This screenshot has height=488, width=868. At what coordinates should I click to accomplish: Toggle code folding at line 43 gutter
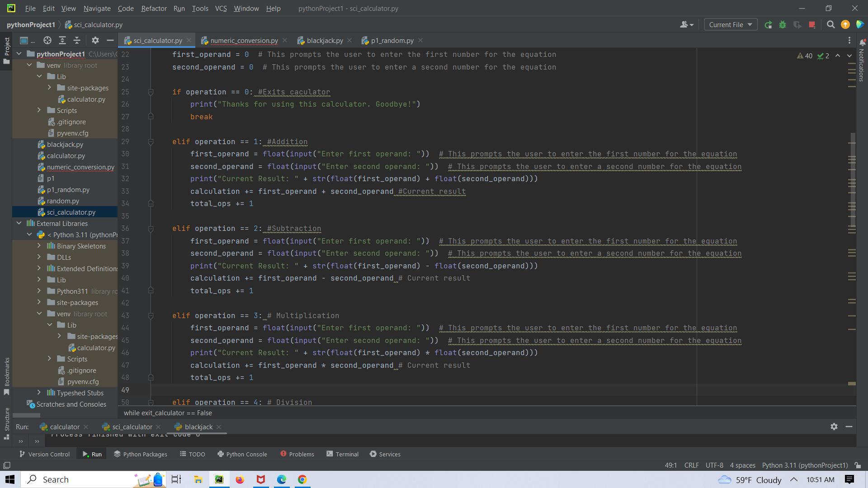coord(151,316)
